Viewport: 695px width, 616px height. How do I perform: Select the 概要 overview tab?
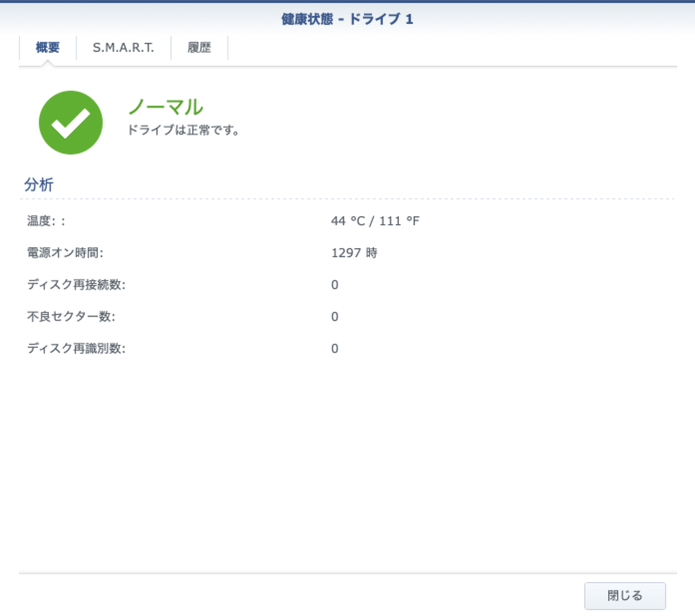click(48, 47)
